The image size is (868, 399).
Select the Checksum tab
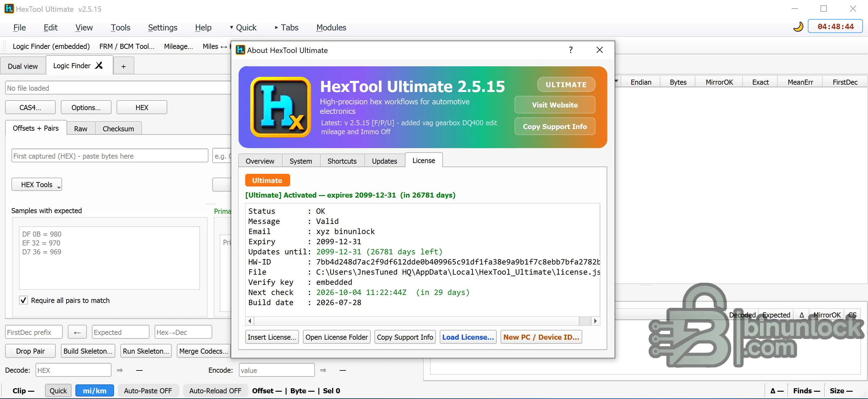point(118,128)
